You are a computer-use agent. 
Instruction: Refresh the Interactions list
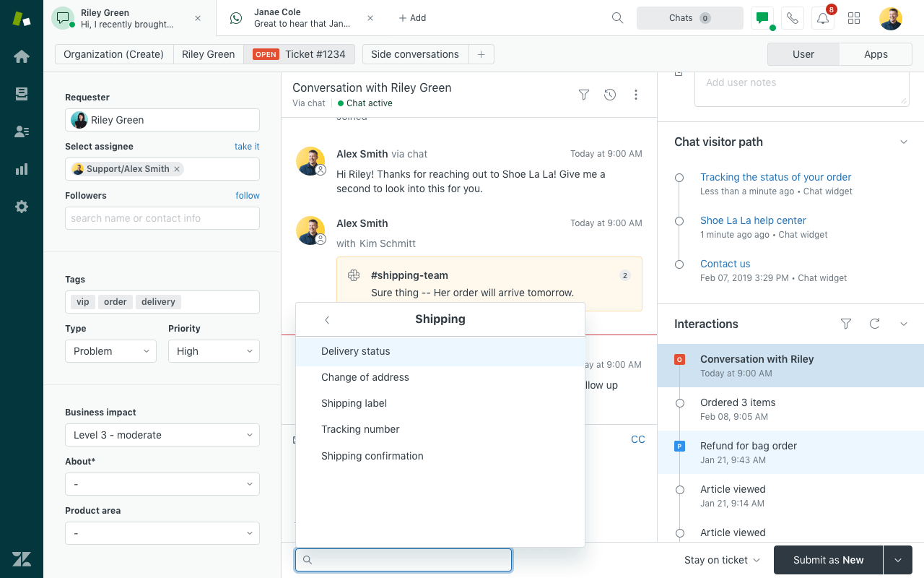pos(875,324)
